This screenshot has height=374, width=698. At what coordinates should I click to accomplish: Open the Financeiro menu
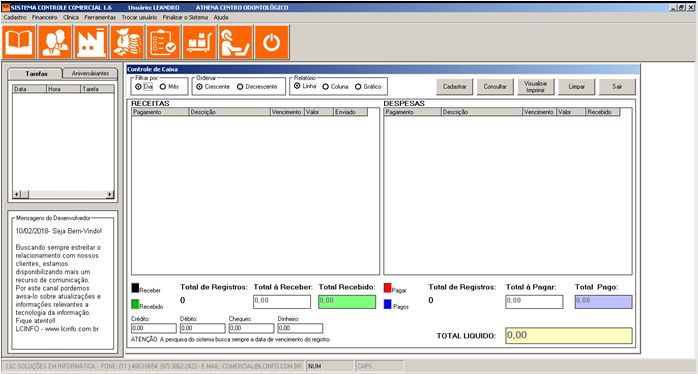coord(45,17)
